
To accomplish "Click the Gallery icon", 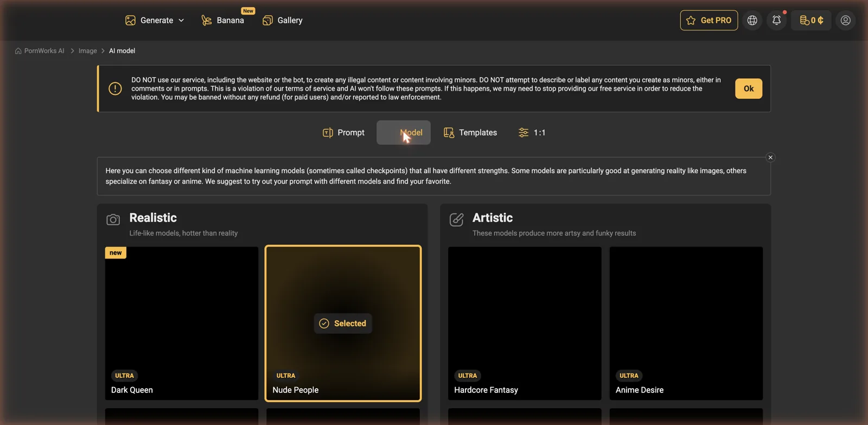I will point(267,20).
